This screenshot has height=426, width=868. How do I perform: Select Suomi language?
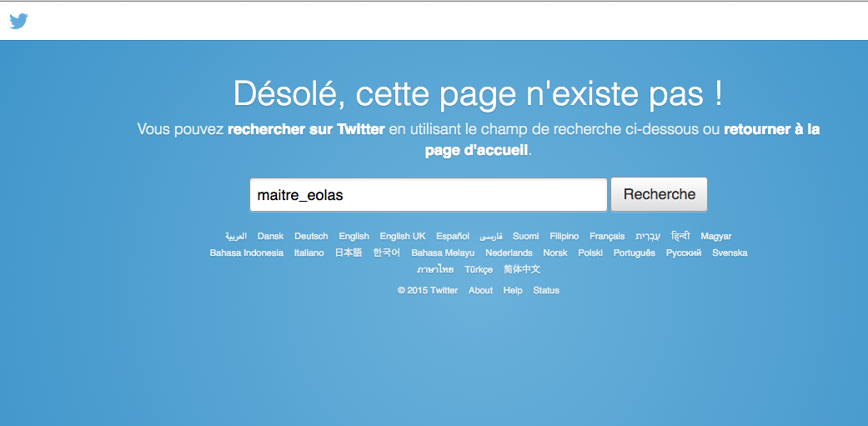526,236
